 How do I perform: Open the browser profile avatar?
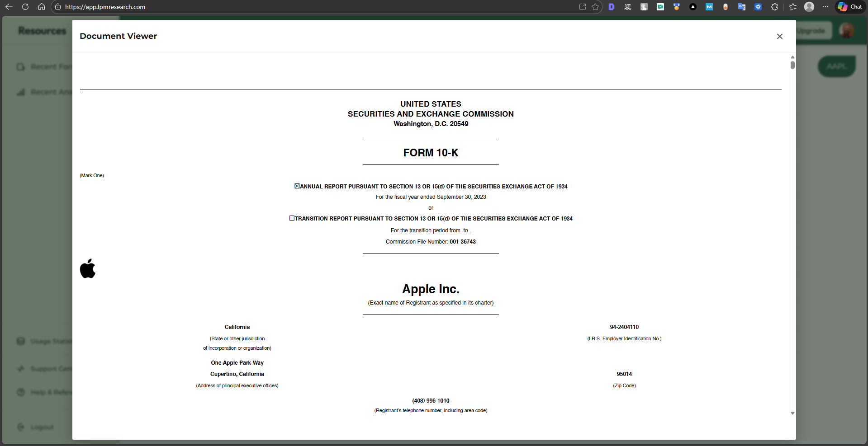pos(809,7)
